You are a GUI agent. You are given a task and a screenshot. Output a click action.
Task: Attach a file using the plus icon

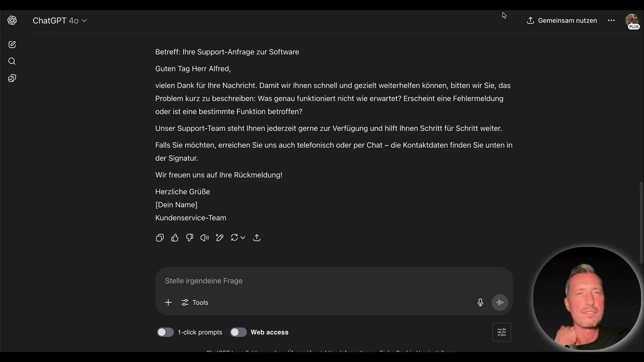[x=168, y=302]
